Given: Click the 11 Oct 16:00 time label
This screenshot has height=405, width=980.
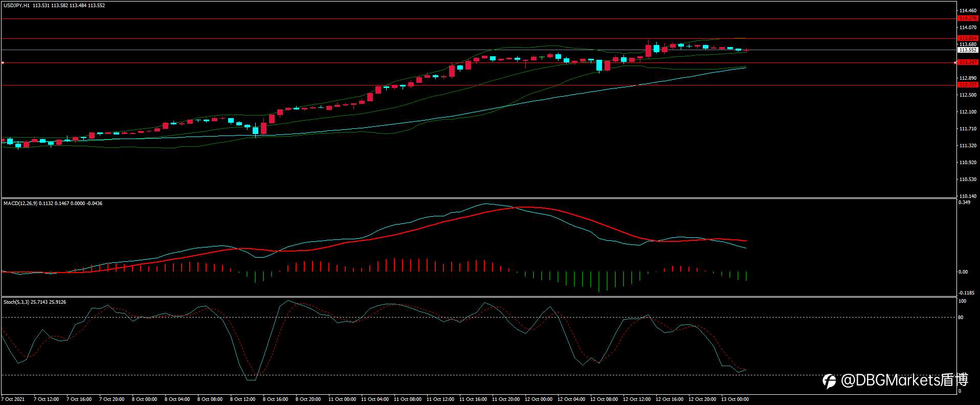Looking at the screenshot, I should click(473, 399).
